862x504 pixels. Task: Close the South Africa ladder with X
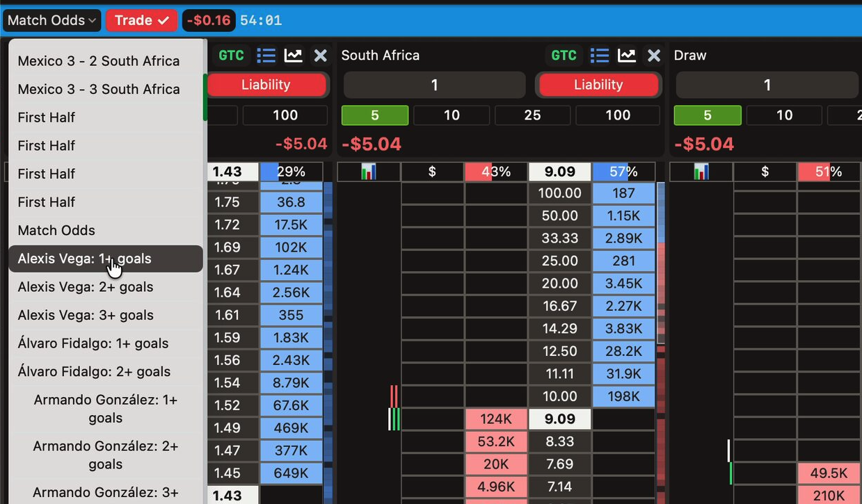pos(653,56)
